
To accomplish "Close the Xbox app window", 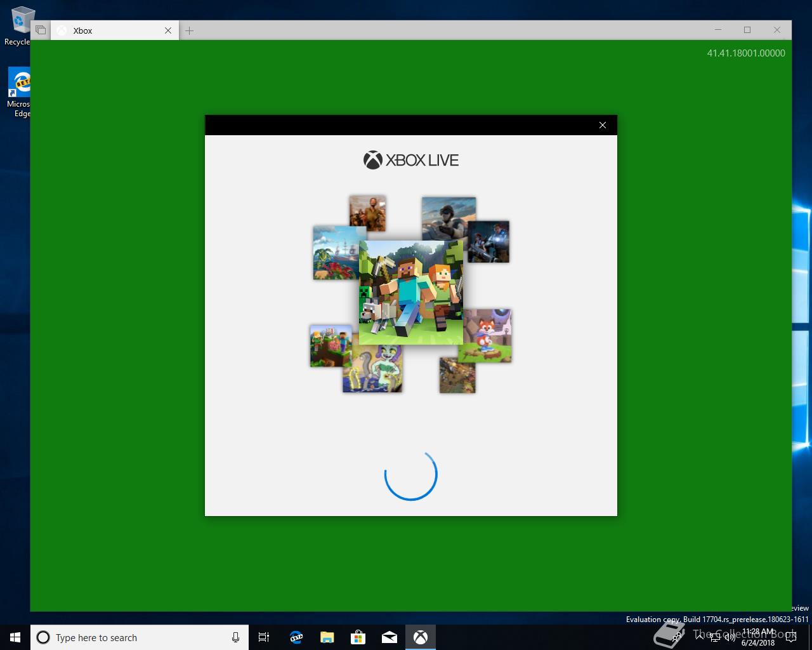I will coord(777,30).
